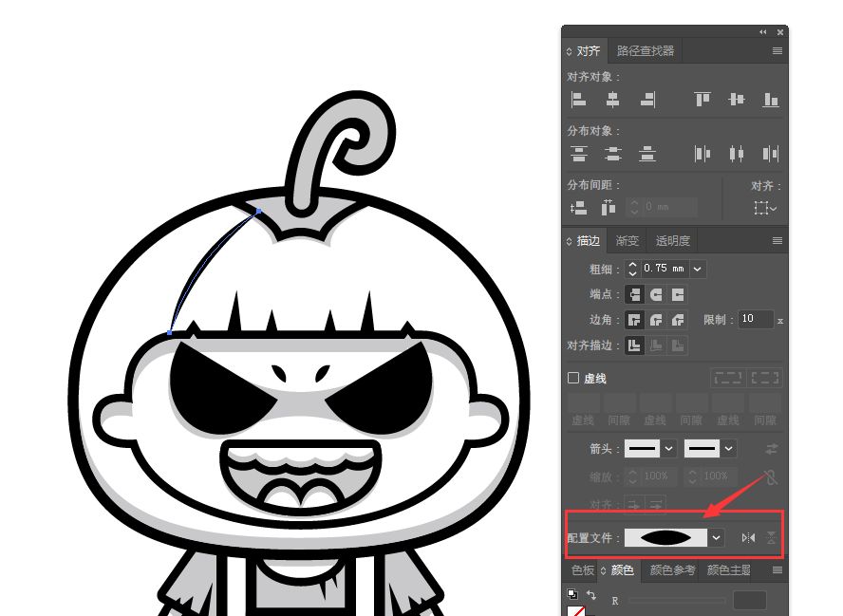843x616 pixels.
Task: Flip the width profile horizontally
Action: click(x=748, y=538)
